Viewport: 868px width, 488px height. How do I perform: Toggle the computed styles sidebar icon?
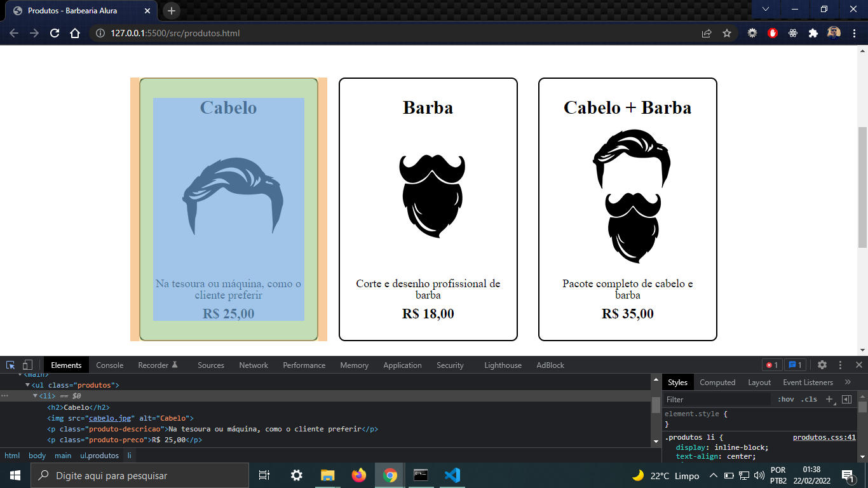point(846,399)
